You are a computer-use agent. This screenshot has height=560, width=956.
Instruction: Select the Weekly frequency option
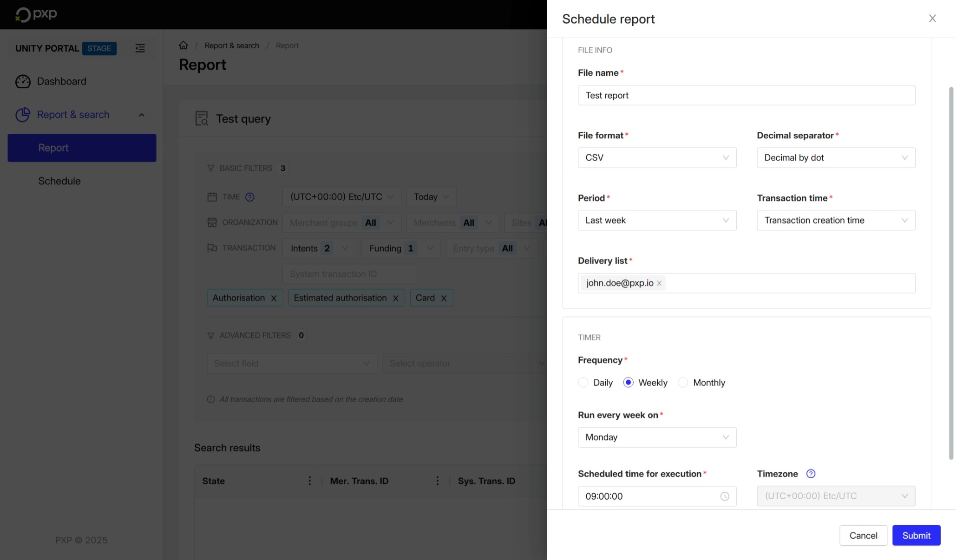628,383
